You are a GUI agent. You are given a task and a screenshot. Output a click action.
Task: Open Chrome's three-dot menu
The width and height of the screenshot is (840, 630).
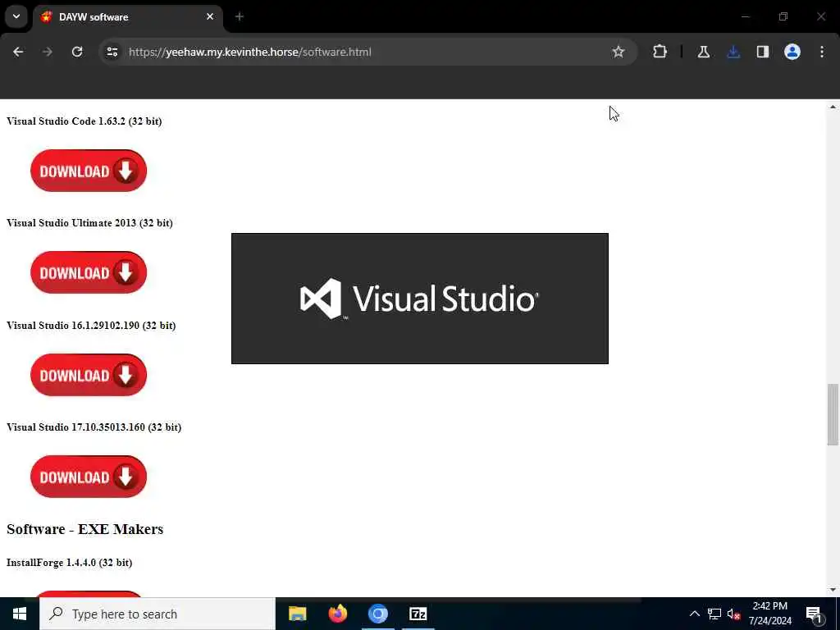(x=822, y=52)
